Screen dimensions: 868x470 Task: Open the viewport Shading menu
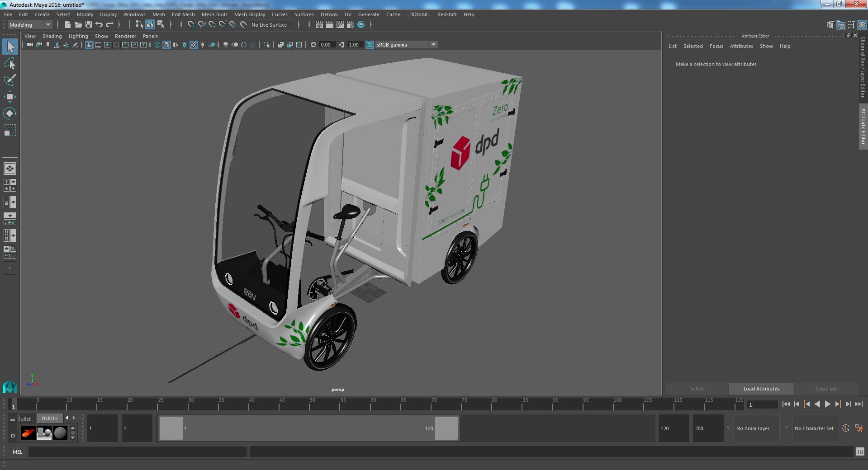point(52,36)
